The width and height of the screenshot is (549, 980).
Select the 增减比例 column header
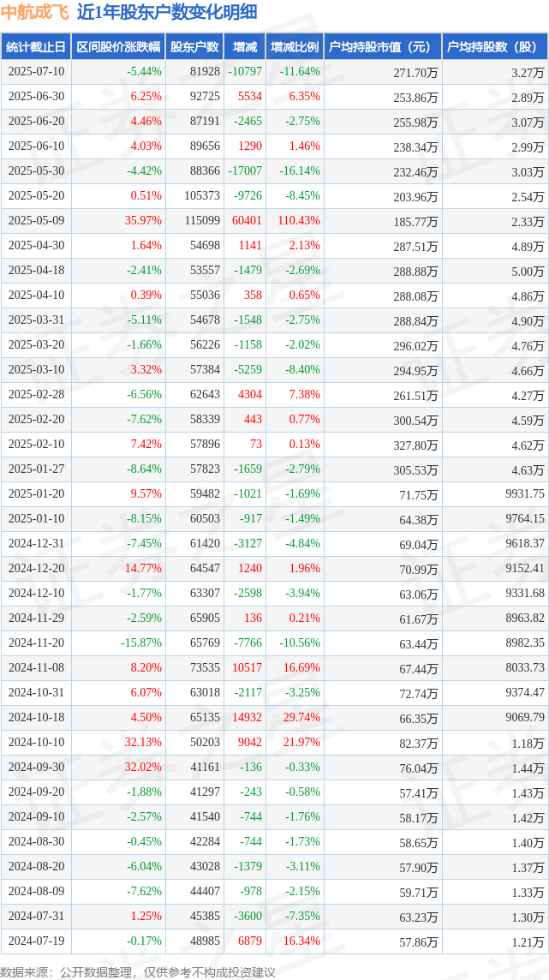[x=295, y=47]
